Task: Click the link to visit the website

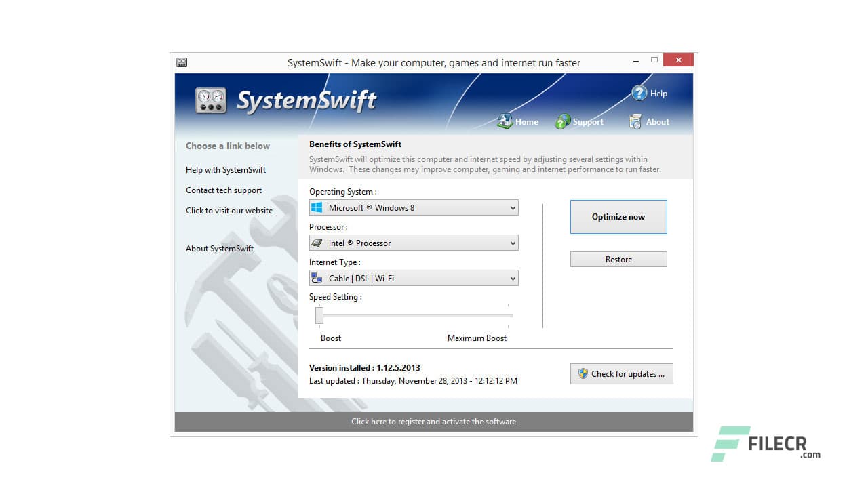Action: [x=229, y=210]
